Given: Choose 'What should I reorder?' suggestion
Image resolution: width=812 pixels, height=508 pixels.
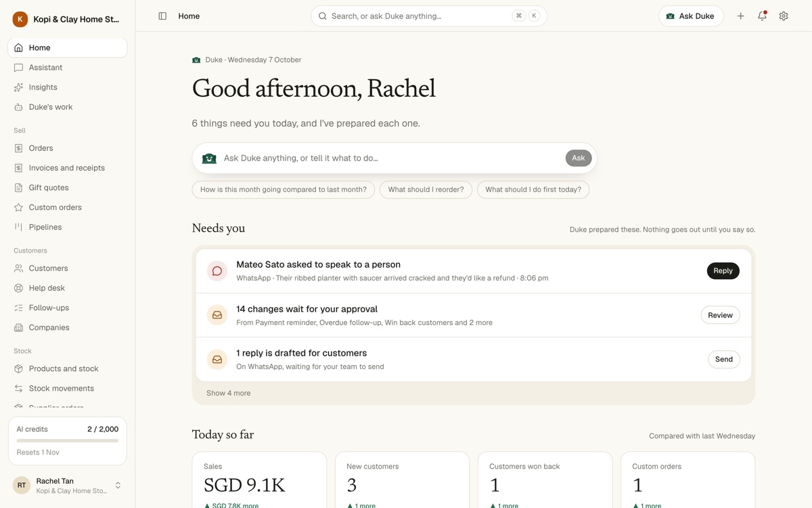Looking at the screenshot, I should point(426,190).
